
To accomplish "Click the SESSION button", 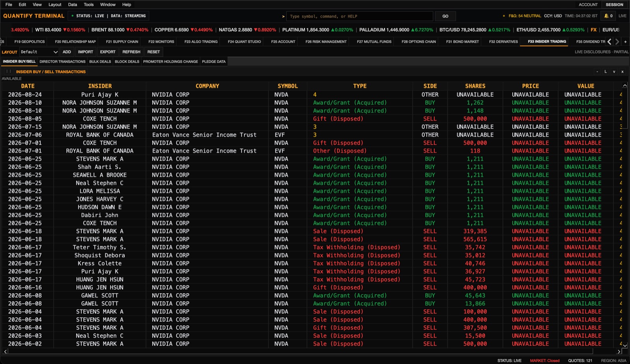I will tap(614, 5).
